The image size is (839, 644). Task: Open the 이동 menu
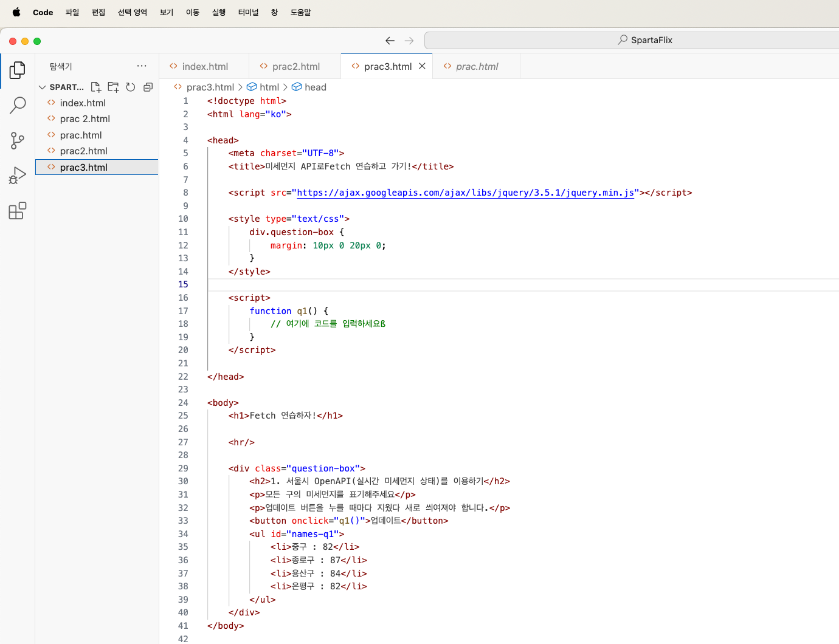pos(193,12)
